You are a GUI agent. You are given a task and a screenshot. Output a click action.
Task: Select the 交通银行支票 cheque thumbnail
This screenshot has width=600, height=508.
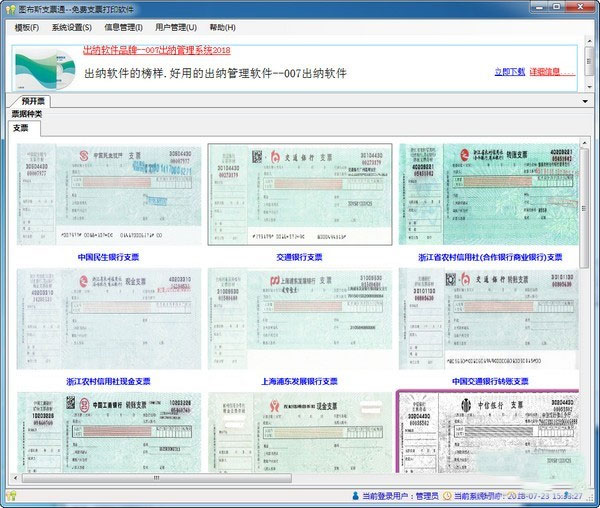pyautogui.click(x=300, y=194)
